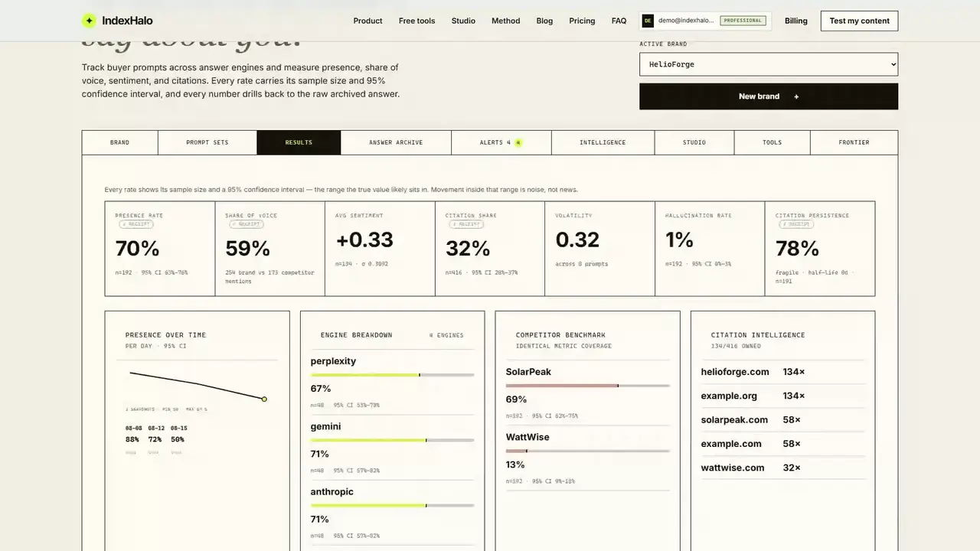Select the Results tab
This screenshot has height=551, width=980.
pyautogui.click(x=299, y=142)
